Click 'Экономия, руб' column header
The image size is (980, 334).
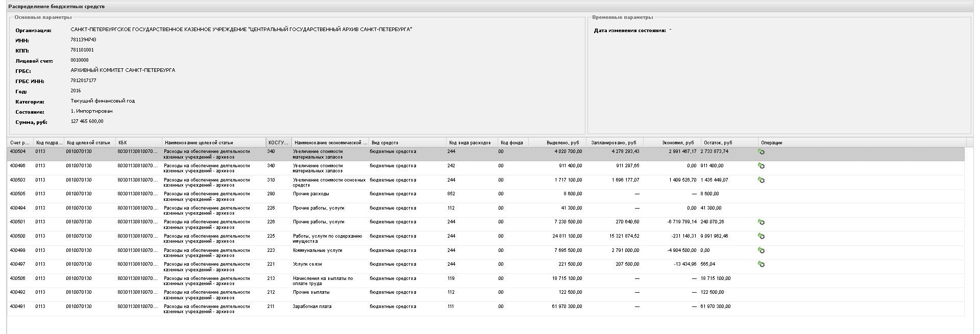(x=672, y=143)
